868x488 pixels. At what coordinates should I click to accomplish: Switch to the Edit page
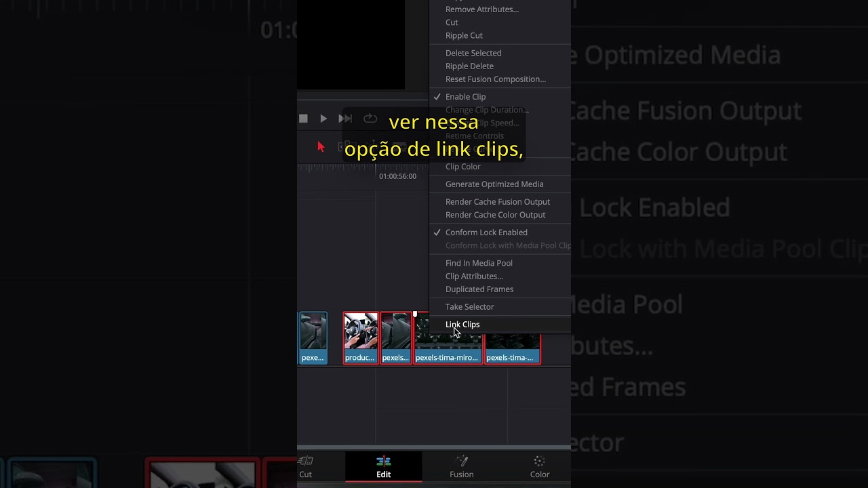(x=384, y=467)
